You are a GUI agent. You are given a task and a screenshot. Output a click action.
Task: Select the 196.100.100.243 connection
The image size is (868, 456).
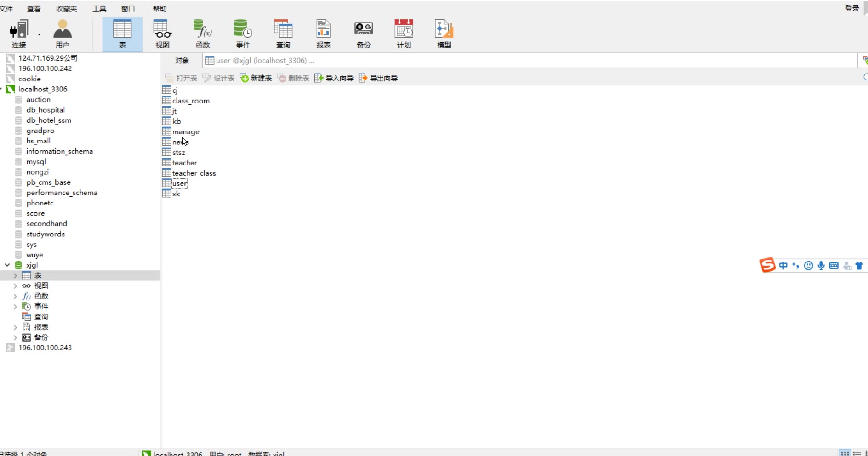[x=45, y=348]
